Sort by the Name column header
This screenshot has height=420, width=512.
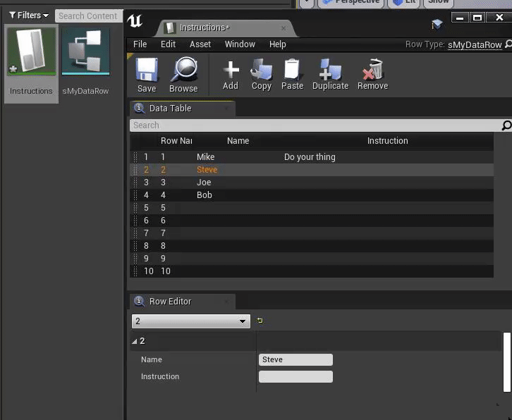tap(238, 141)
